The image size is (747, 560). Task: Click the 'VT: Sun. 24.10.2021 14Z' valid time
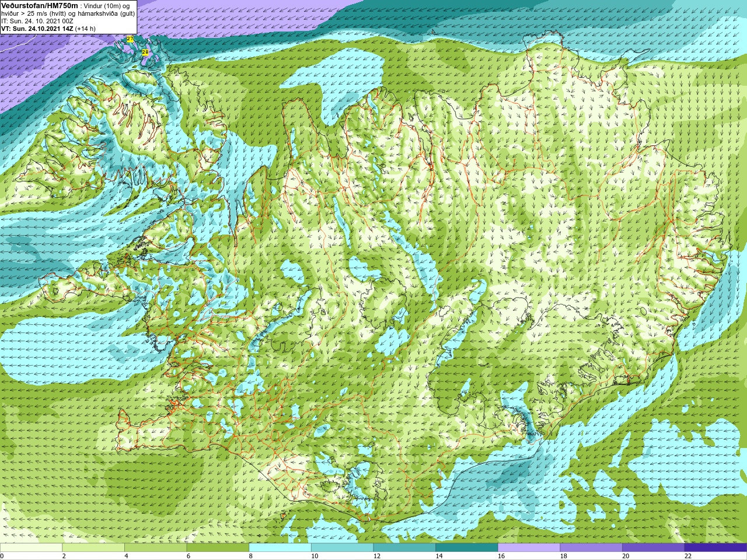point(37,29)
